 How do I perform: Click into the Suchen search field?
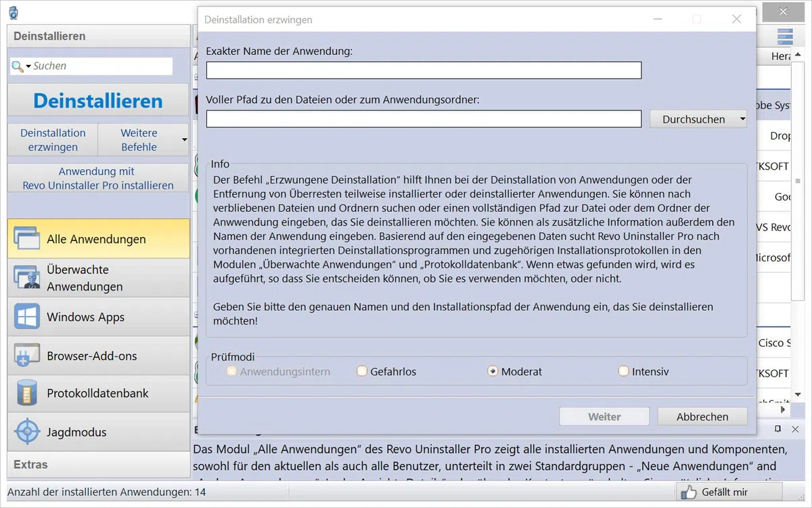[101, 66]
